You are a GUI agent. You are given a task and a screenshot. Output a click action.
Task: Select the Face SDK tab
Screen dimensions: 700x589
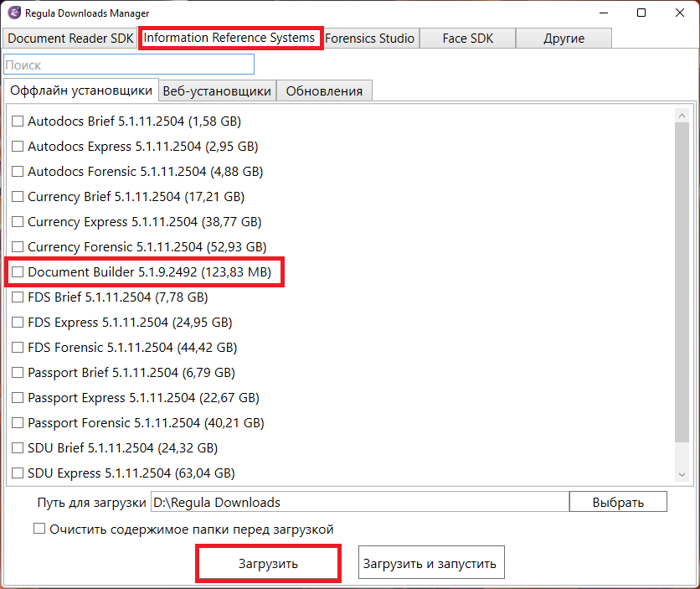[468, 39]
